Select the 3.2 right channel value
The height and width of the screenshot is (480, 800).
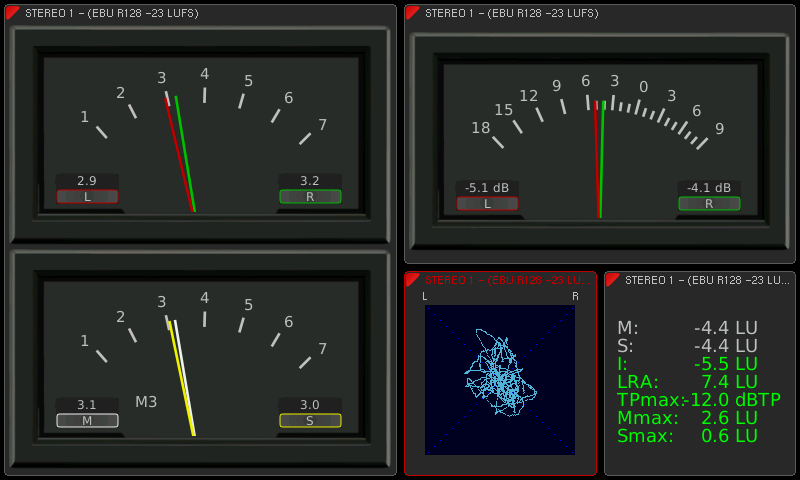point(310,181)
